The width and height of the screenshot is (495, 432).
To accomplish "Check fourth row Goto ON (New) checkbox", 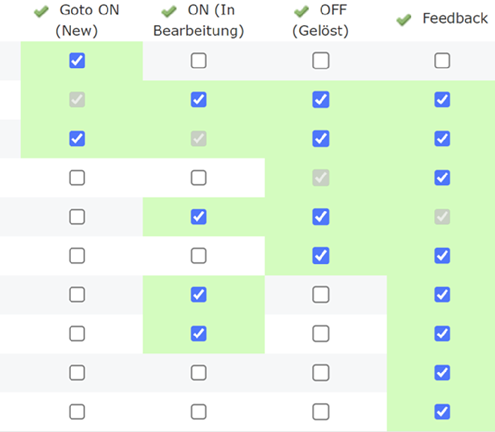I will (77, 178).
